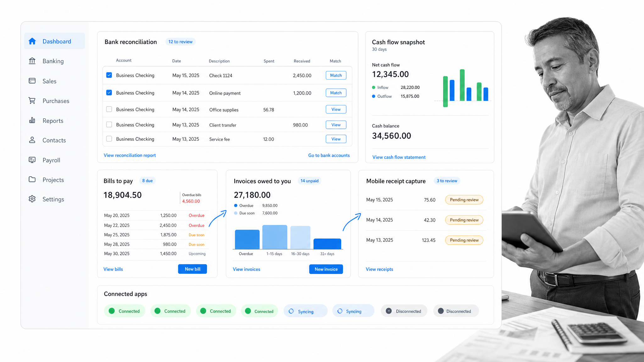Uncheck the Online payment row checkbox
Image resolution: width=644 pixels, height=362 pixels.
(x=109, y=93)
